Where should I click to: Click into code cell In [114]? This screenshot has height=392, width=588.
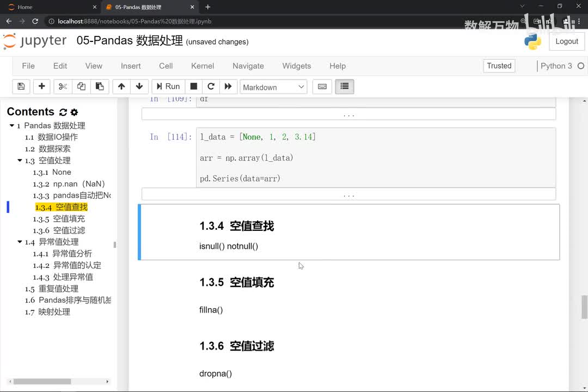[x=376, y=157]
